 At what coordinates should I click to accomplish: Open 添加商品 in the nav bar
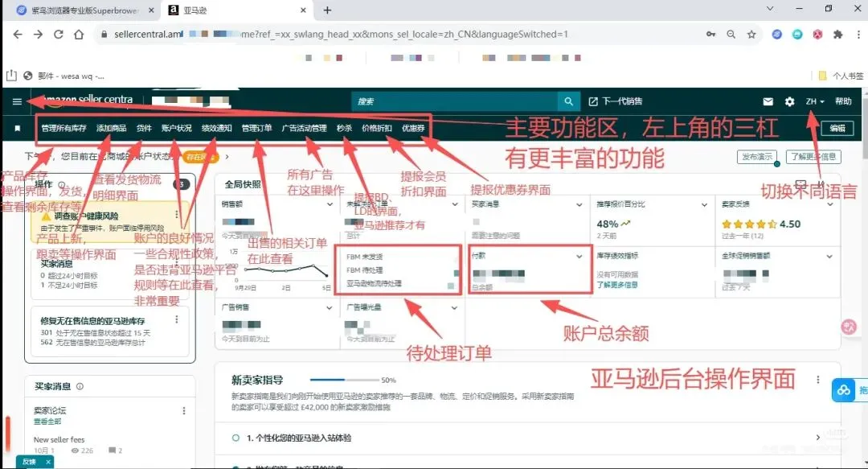[111, 128]
